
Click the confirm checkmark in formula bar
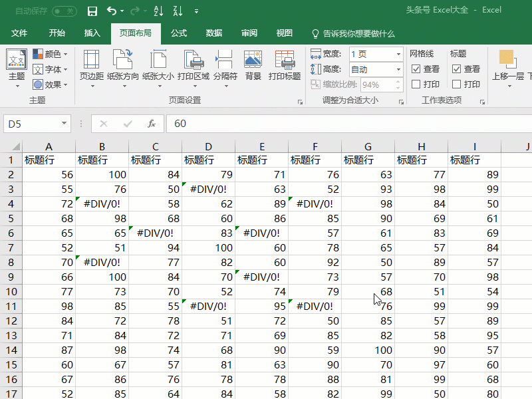coord(128,124)
